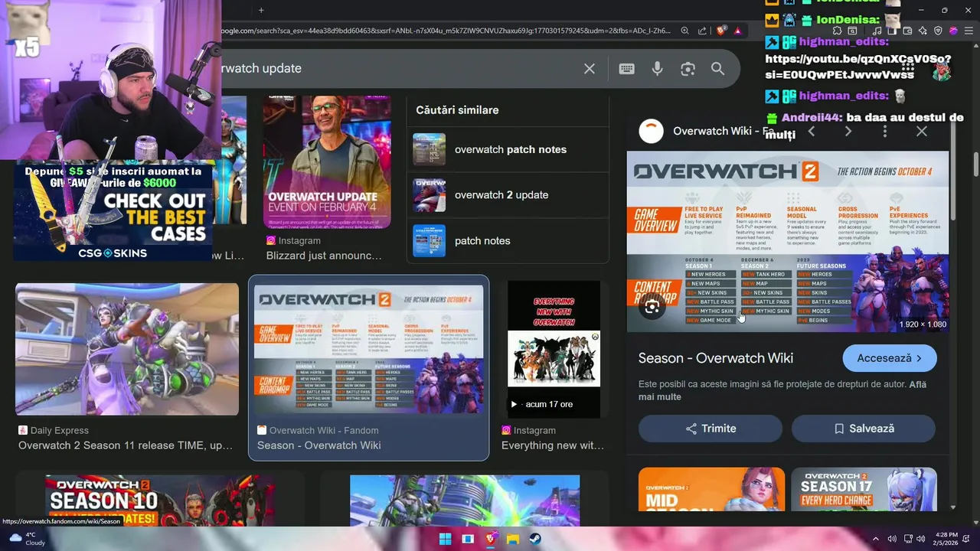Open File Explorer from the taskbar

[x=513, y=539]
